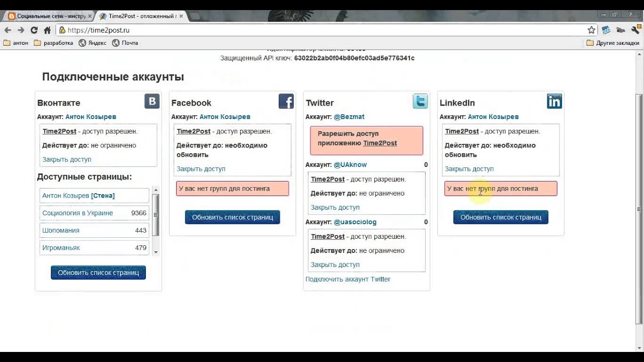Close the Социальные сети tab
This screenshot has width=644, height=362.
pyautogui.click(x=90, y=16)
